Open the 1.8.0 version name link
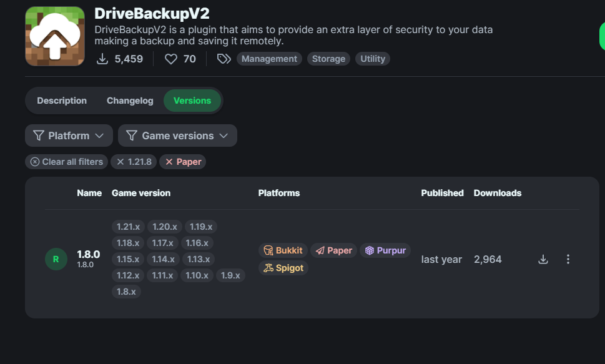 [88, 255]
